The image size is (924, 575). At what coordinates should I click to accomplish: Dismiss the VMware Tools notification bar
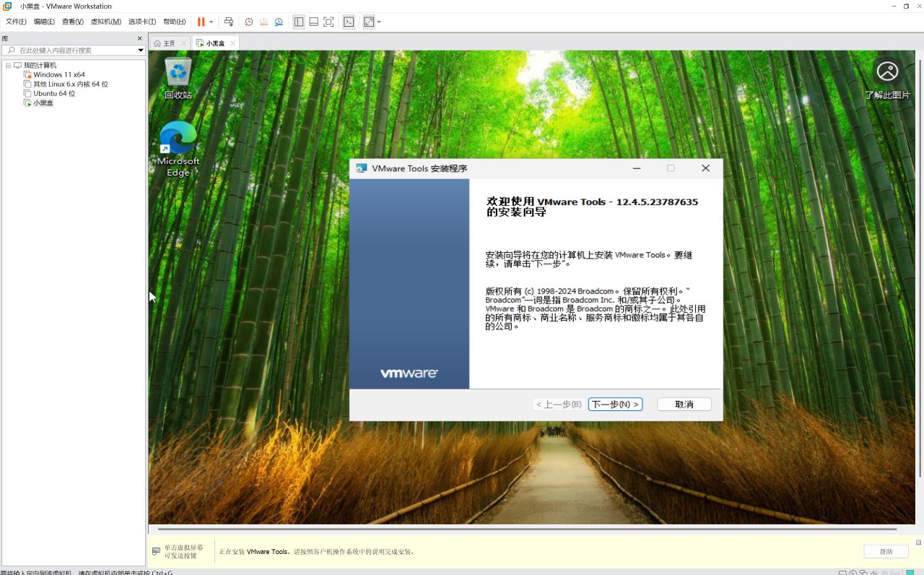919,542
